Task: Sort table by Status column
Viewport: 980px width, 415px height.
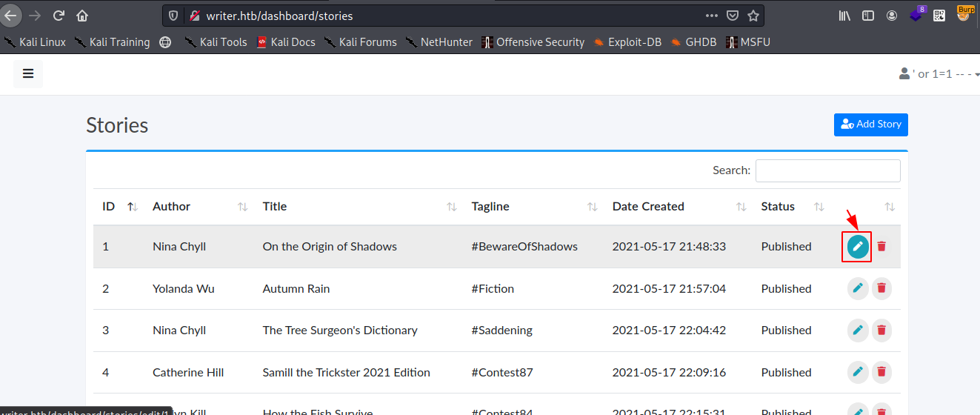Action: pos(791,207)
